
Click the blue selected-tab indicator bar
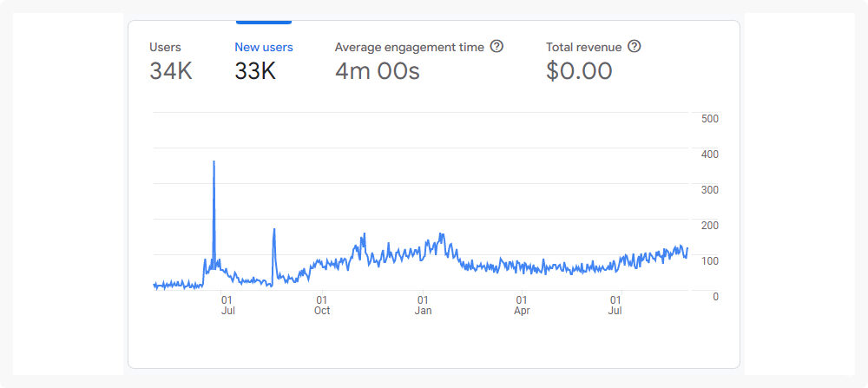[x=264, y=22]
